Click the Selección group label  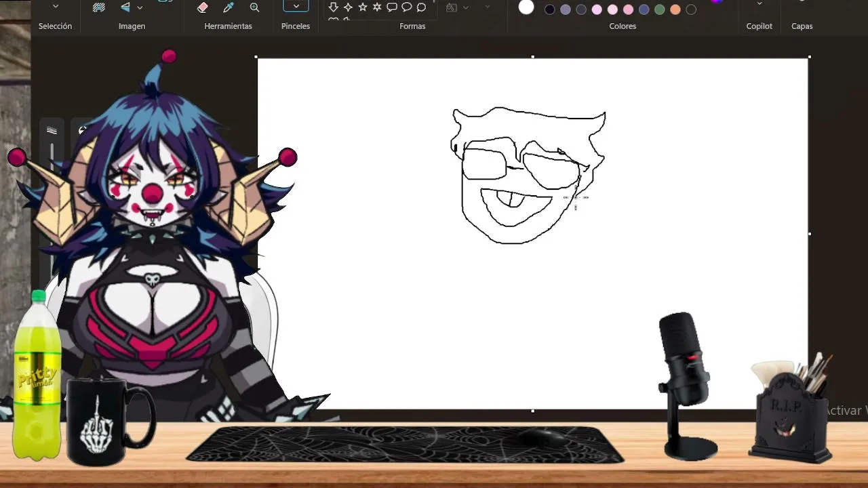point(55,26)
